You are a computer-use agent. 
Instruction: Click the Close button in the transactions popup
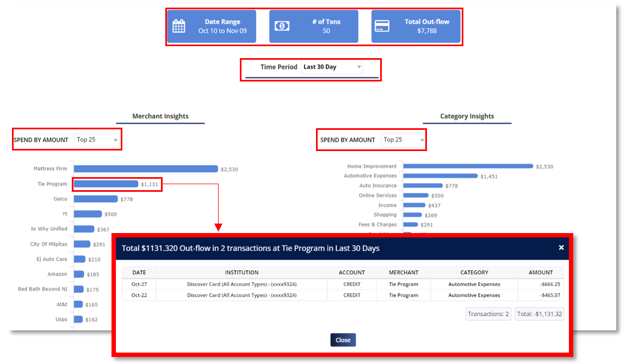click(x=343, y=340)
